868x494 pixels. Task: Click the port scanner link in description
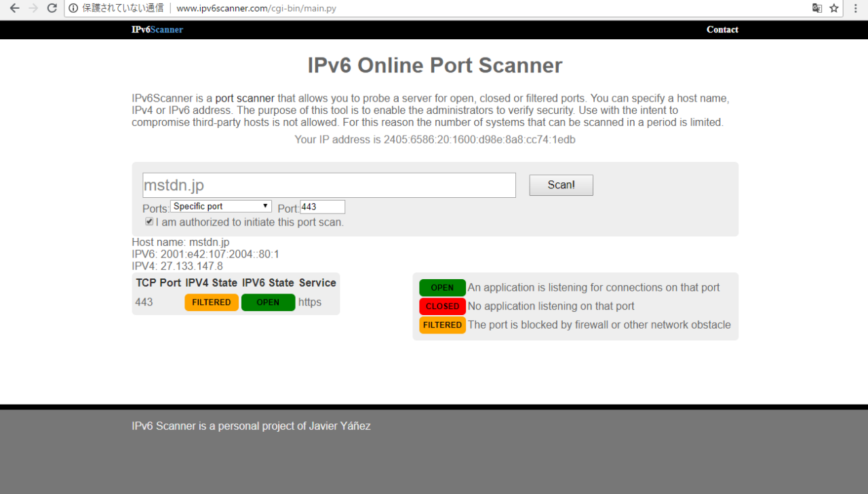(x=245, y=98)
